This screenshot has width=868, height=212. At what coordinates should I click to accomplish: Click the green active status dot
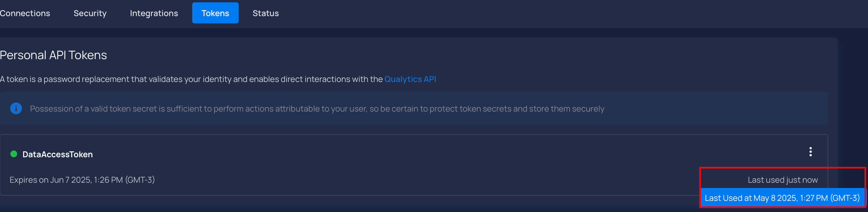[14, 154]
